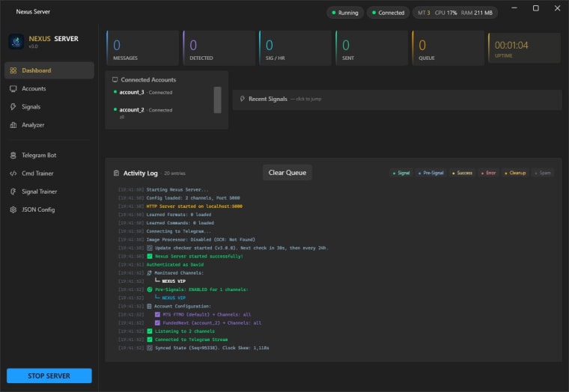Click the Synced State log icon
The image size is (569, 392).
(150, 348)
